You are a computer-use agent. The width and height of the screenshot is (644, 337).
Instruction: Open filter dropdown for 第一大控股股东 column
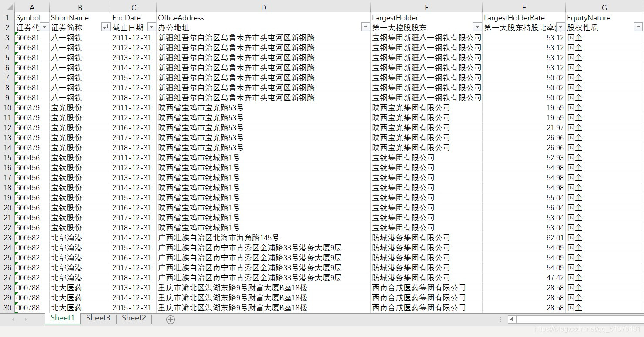click(477, 27)
